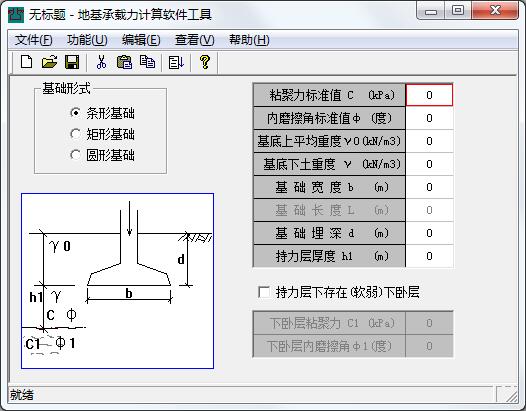Screen dimensions: 526x411
Task: Click the two-pages toolbar icon
Action: click(x=147, y=62)
